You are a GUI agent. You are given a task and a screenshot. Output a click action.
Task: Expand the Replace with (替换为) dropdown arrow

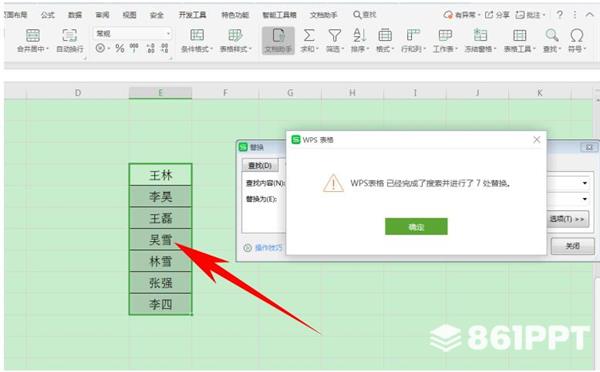(585, 199)
